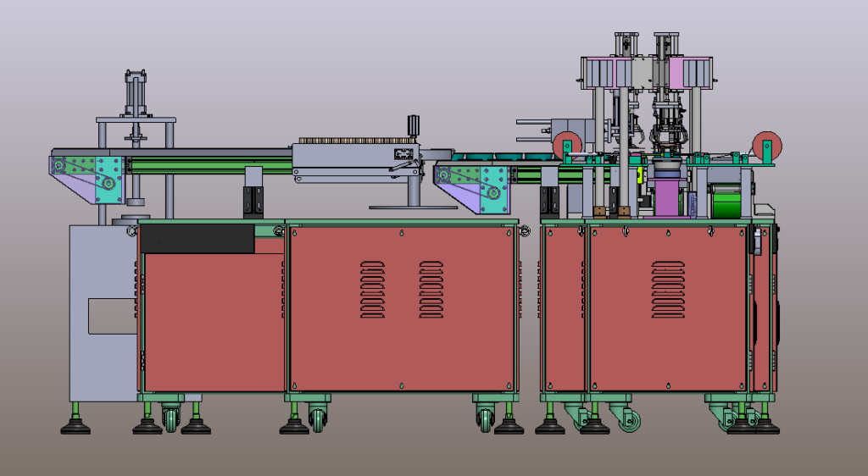Click the magenta pedestal under the right station
The height and width of the screenshot is (476, 868).
pyautogui.click(x=667, y=198)
